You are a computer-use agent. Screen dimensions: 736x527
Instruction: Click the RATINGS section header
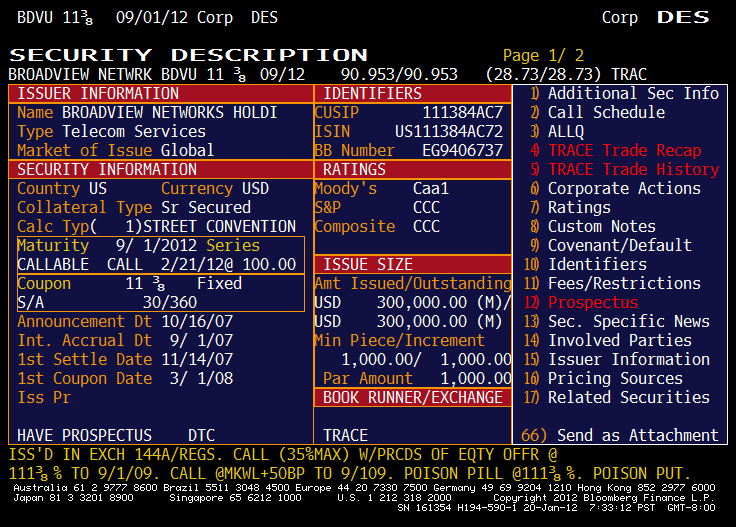pos(413,169)
